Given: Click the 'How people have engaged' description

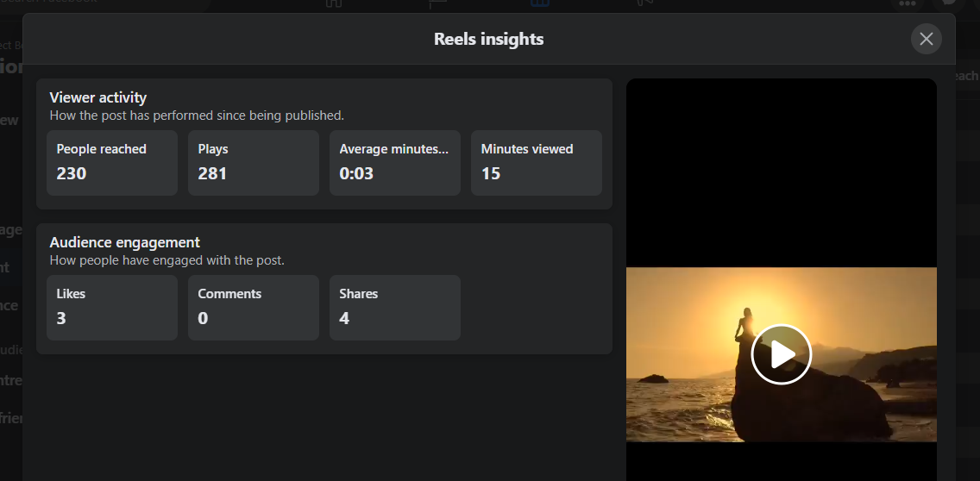Looking at the screenshot, I should pyautogui.click(x=166, y=259).
